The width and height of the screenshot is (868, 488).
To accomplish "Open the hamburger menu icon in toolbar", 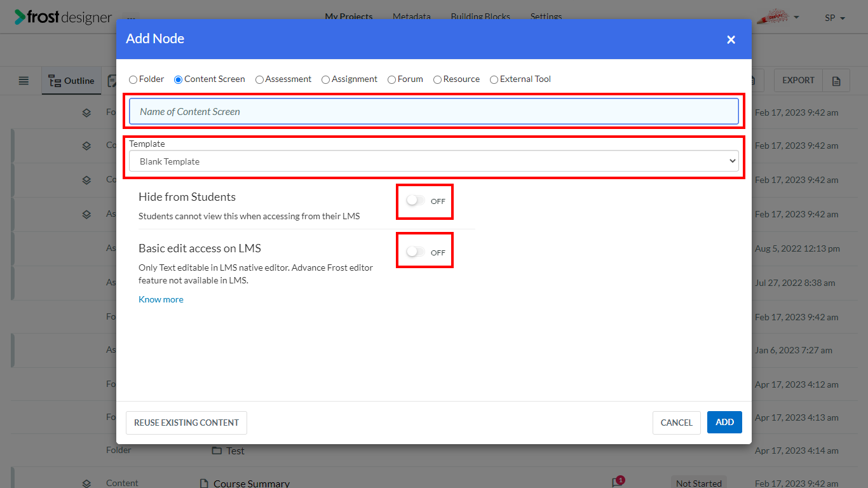I will point(24,81).
